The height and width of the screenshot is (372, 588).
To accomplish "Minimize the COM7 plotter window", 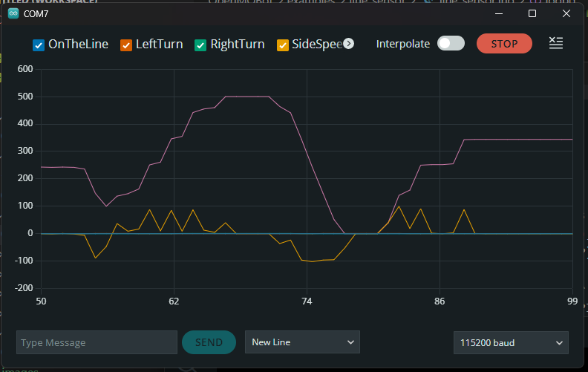I will click(499, 13).
